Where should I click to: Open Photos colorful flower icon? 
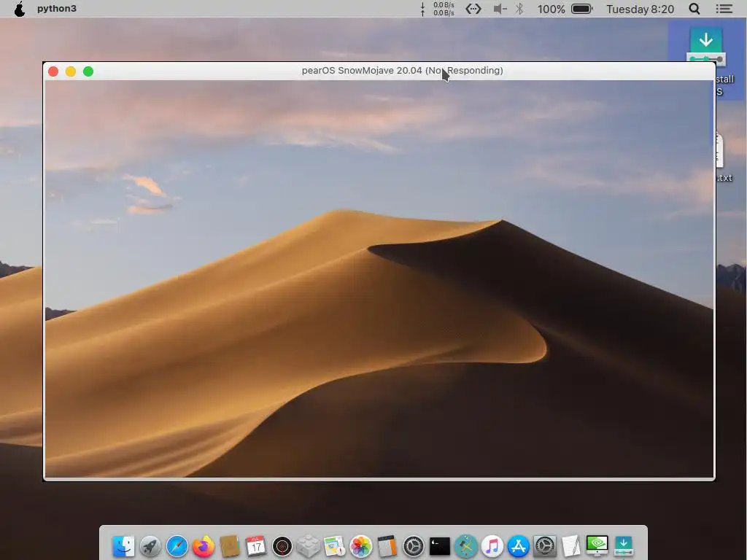pyautogui.click(x=360, y=545)
